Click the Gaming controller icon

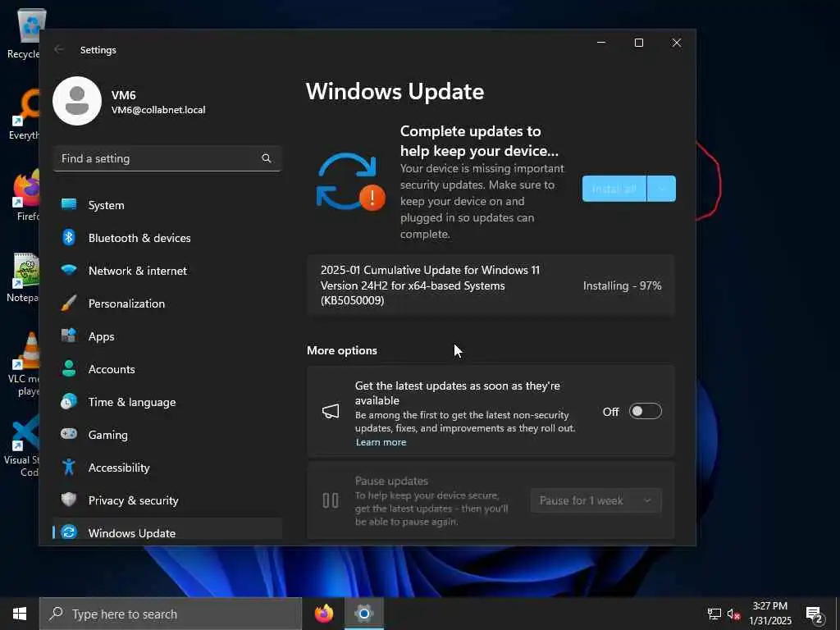click(69, 434)
